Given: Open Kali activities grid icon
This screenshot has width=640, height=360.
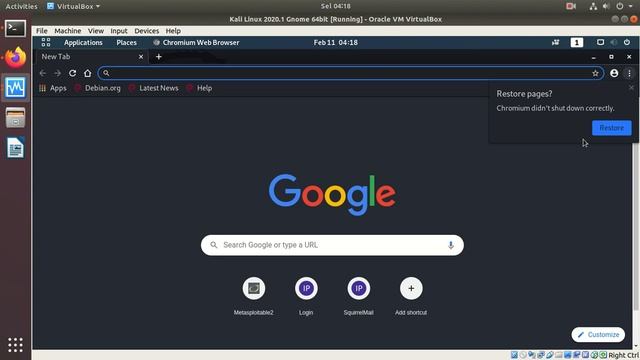Looking at the screenshot, I should (46, 42).
